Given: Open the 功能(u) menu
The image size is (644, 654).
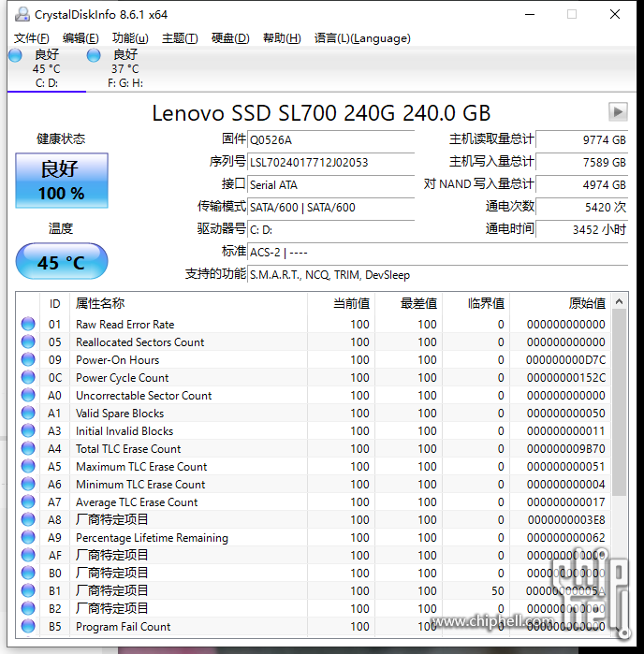Looking at the screenshot, I should (130, 38).
